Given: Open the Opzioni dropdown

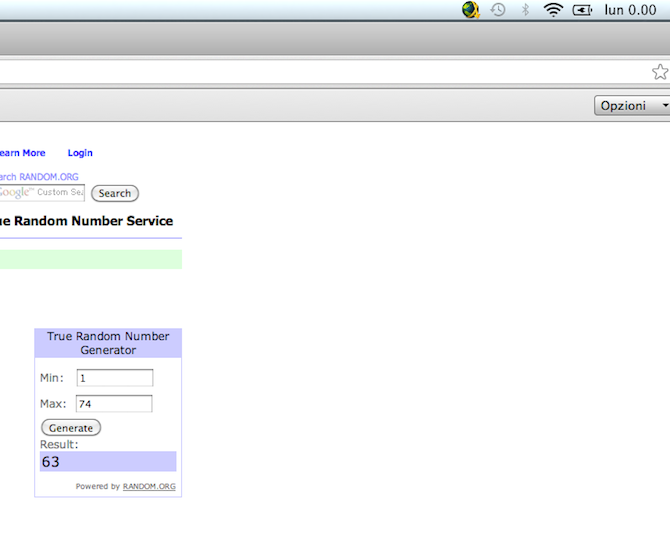Looking at the screenshot, I should click(632, 106).
